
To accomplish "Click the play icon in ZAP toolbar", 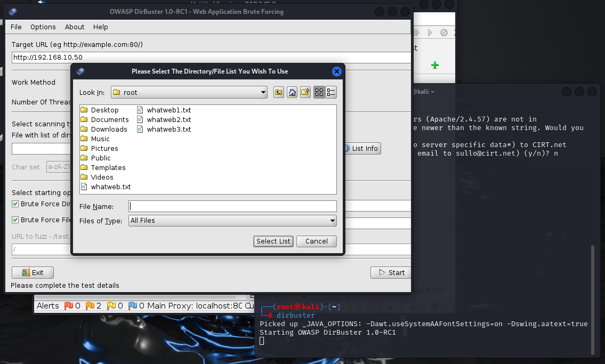I will (430, 33).
